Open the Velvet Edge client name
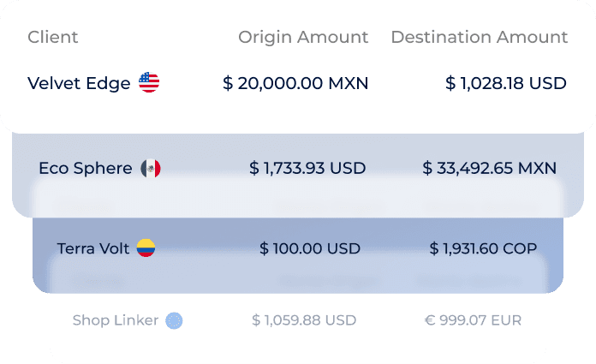Image resolution: width=596 pixels, height=364 pixels. pos(79,83)
